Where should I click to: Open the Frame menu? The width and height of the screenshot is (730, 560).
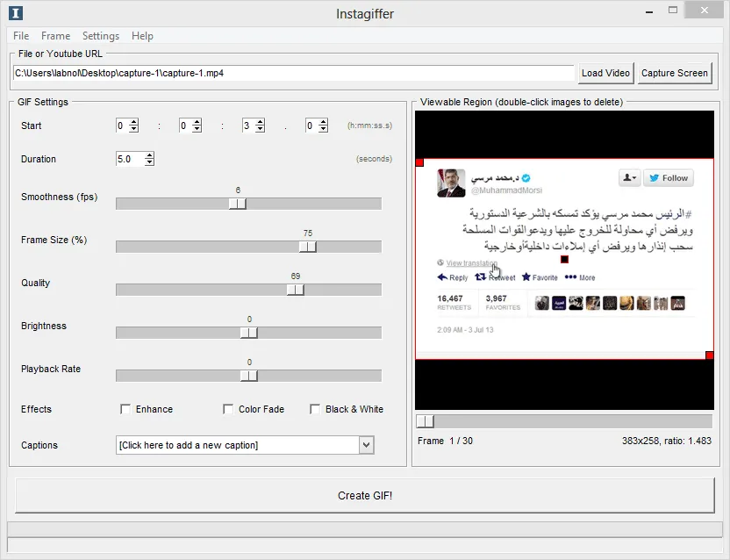(55, 36)
